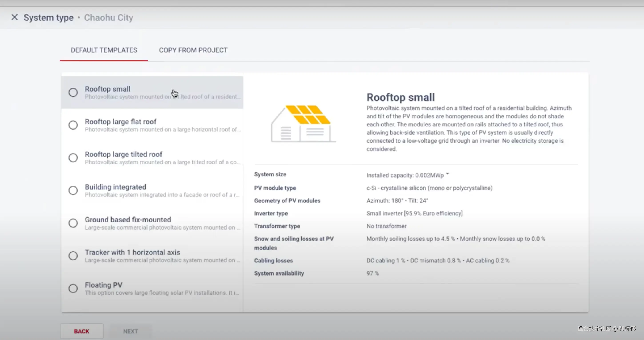Select the Rooftop large flat roof radio button
This screenshot has width=644, height=340.
[x=73, y=125]
